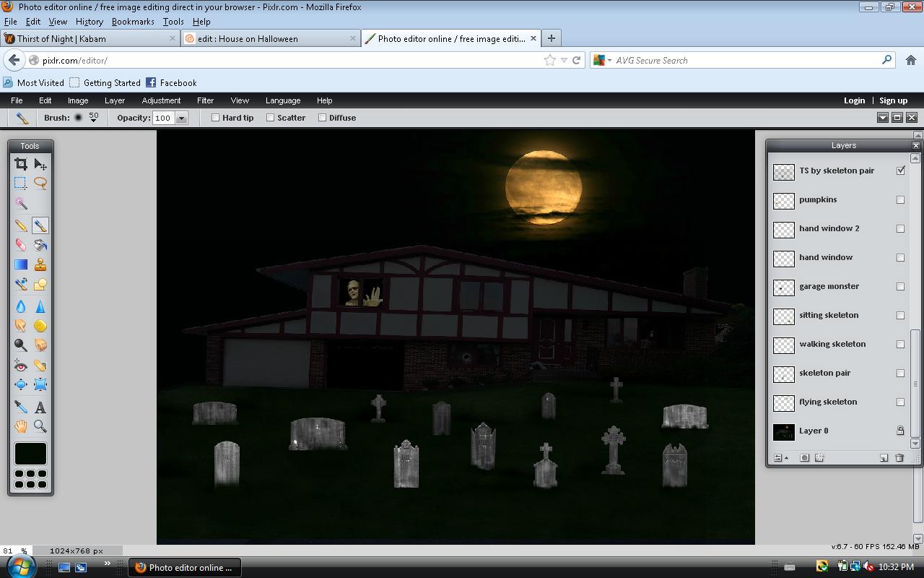Show the sitting skeleton layer
The height and width of the screenshot is (578, 924).
pyautogui.click(x=900, y=315)
